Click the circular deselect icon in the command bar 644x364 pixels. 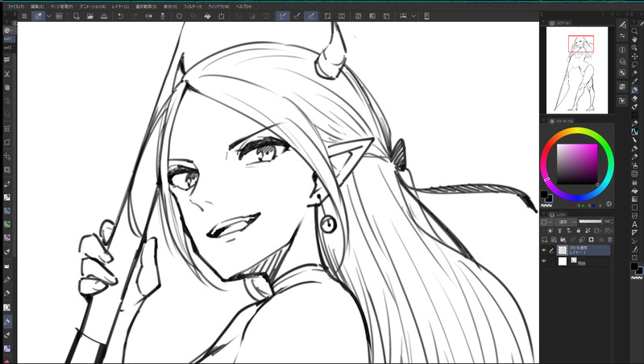(x=180, y=16)
